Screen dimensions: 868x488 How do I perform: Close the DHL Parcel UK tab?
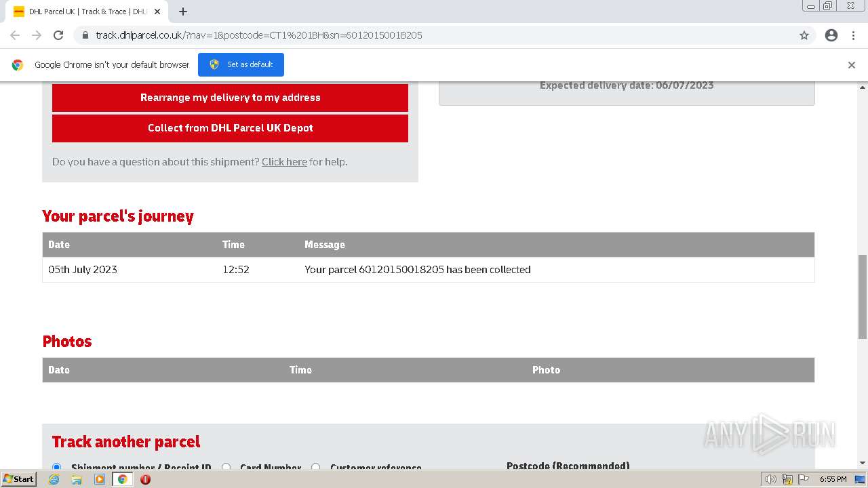tap(157, 12)
